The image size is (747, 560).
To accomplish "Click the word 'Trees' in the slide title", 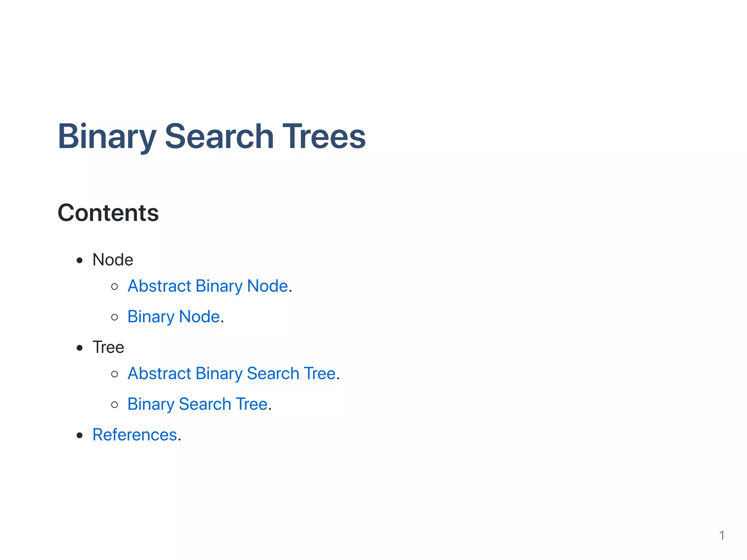I will click(324, 137).
